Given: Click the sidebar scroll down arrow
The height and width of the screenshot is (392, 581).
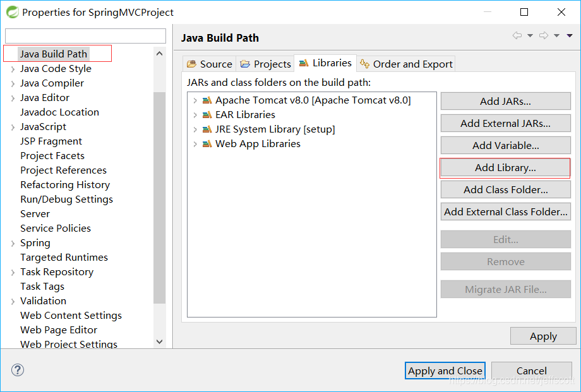Looking at the screenshot, I should pyautogui.click(x=160, y=342).
